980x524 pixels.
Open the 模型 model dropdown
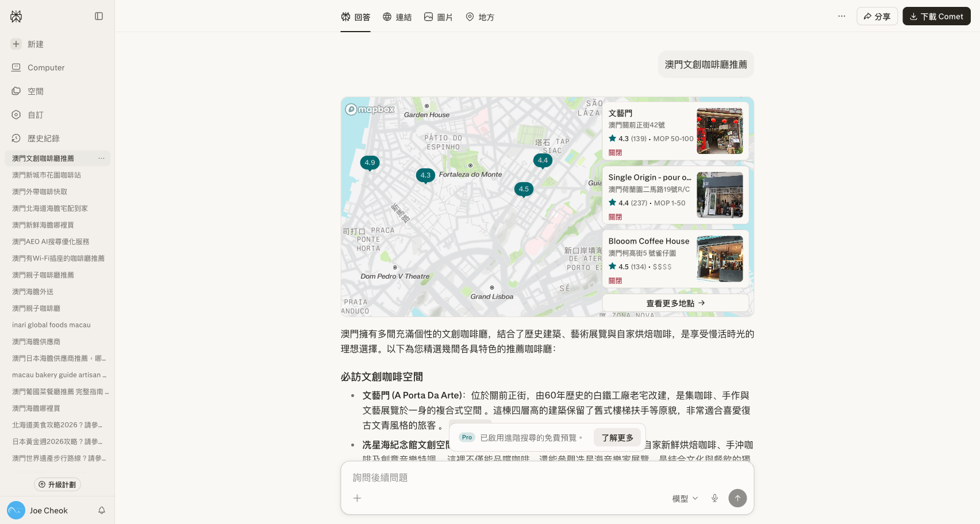[x=685, y=498]
